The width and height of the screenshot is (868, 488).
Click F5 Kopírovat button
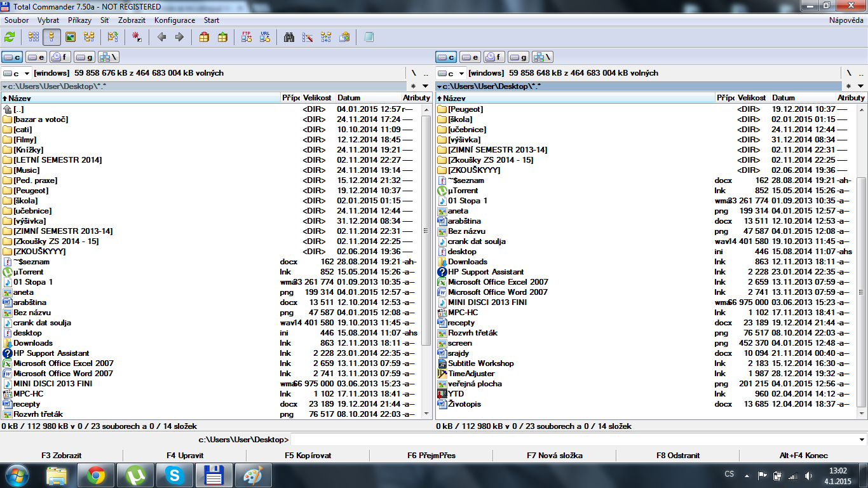tap(308, 456)
